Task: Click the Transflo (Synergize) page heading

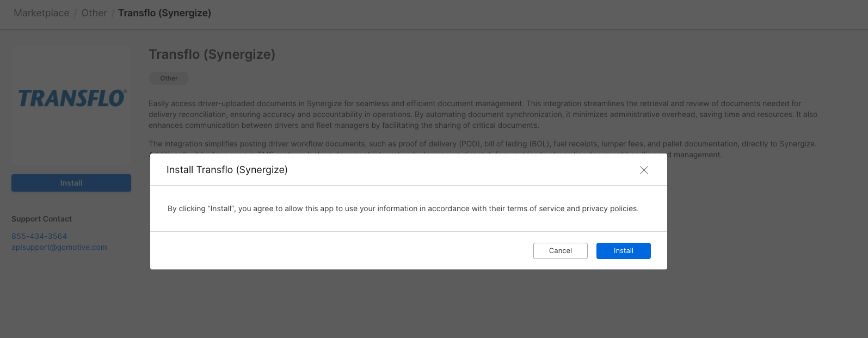Action: pyautogui.click(x=212, y=54)
